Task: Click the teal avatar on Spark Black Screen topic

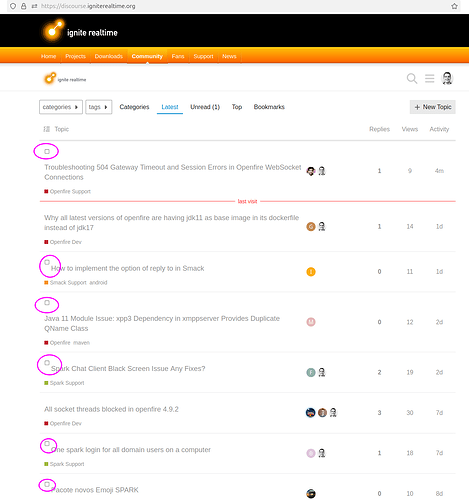Action: pos(311,372)
